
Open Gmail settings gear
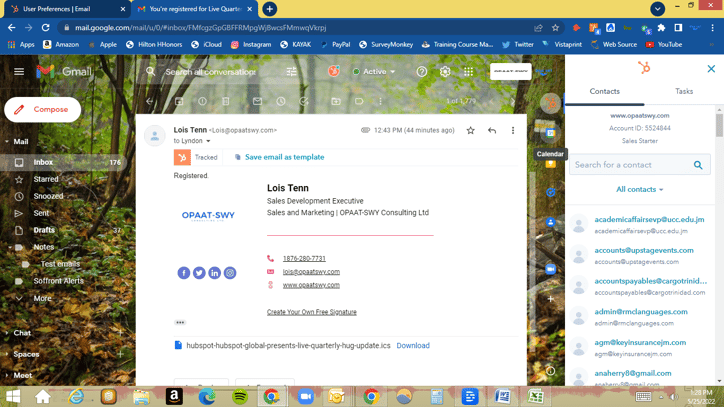click(445, 72)
